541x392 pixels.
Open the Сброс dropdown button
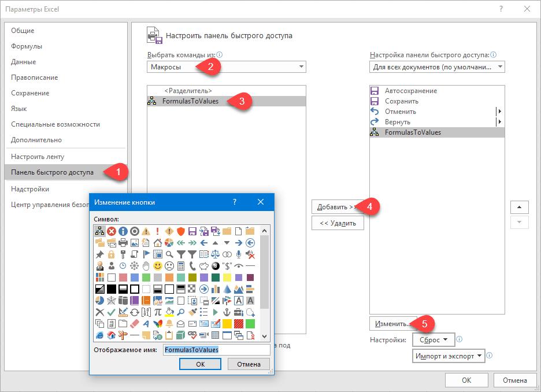click(x=433, y=339)
